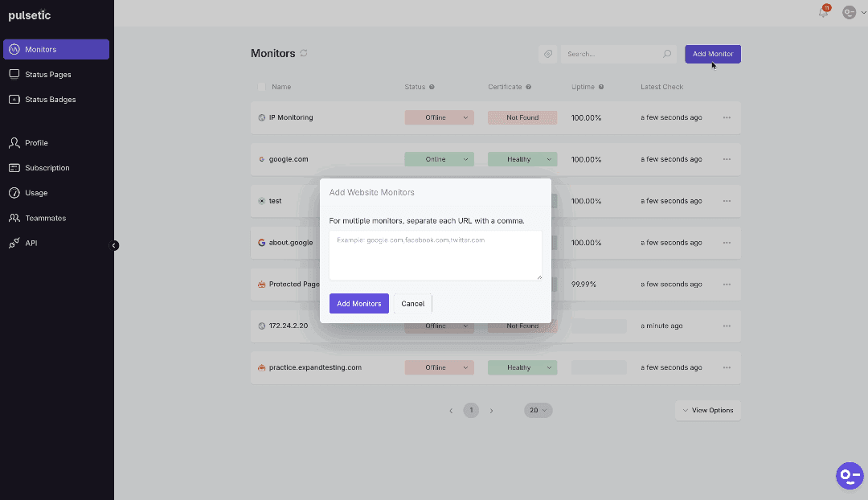Open the user account avatar menu
Screen dimensions: 868x500
[x=853, y=12]
